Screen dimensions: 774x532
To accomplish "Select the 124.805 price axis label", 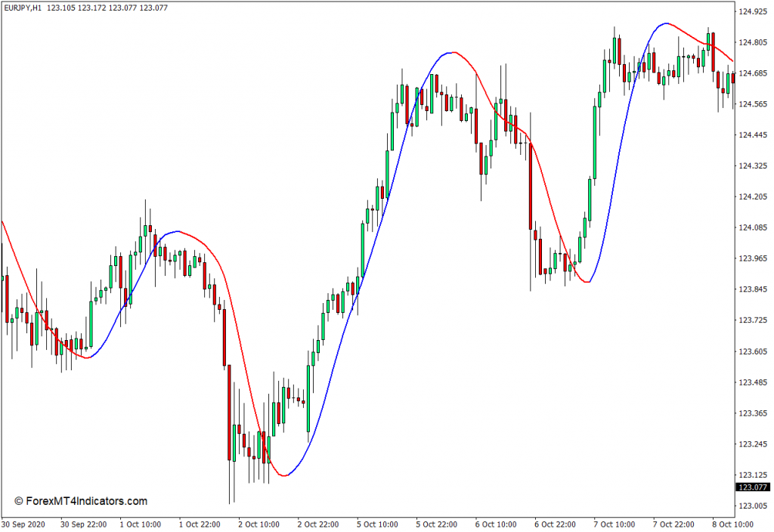I will 753,42.
